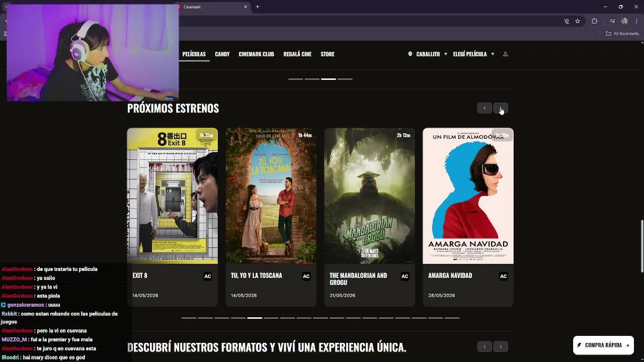Open the ELEGÍ PELÍCULA dropdown
Screen dimensions: 644x362
tap(473, 54)
